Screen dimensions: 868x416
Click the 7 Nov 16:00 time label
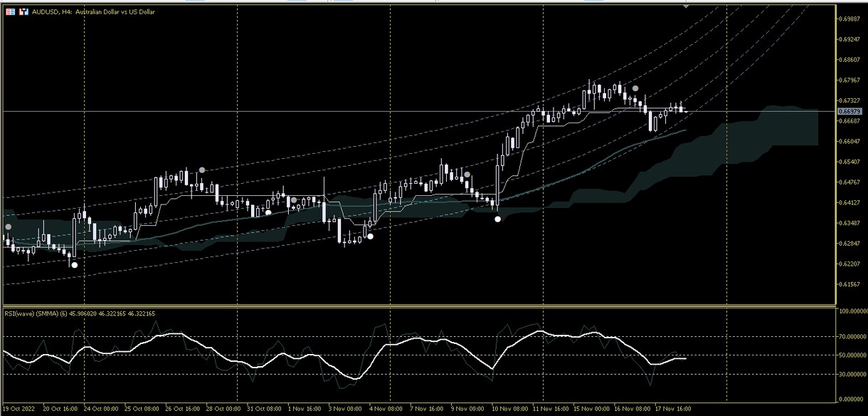point(425,409)
